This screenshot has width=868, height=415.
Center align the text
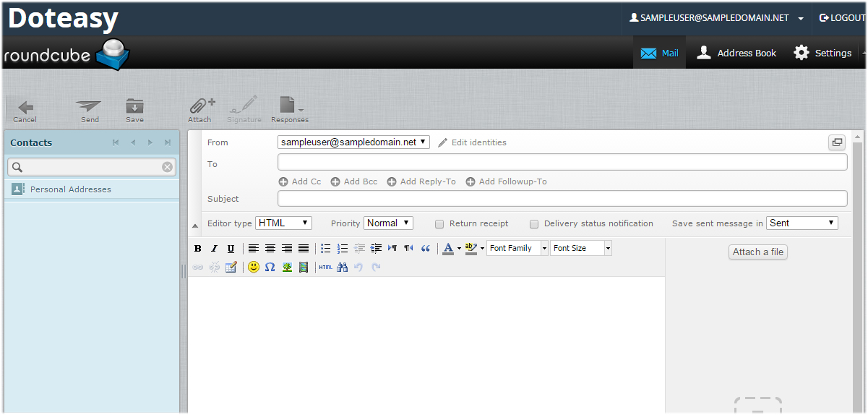(270, 248)
